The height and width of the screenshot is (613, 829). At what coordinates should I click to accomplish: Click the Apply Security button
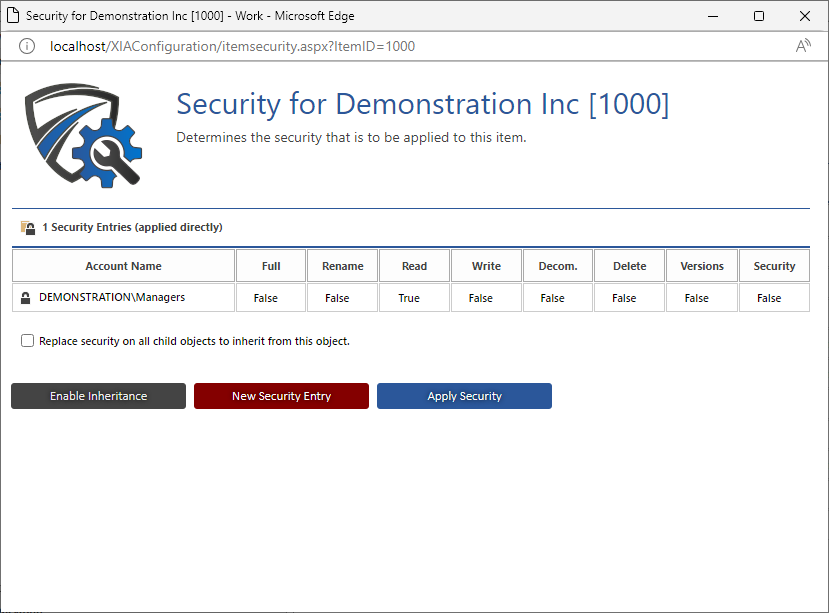tap(464, 396)
